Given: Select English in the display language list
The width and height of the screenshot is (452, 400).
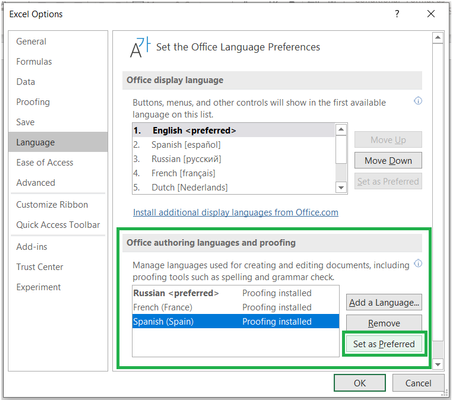Looking at the screenshot, I should tap(234, 130).
